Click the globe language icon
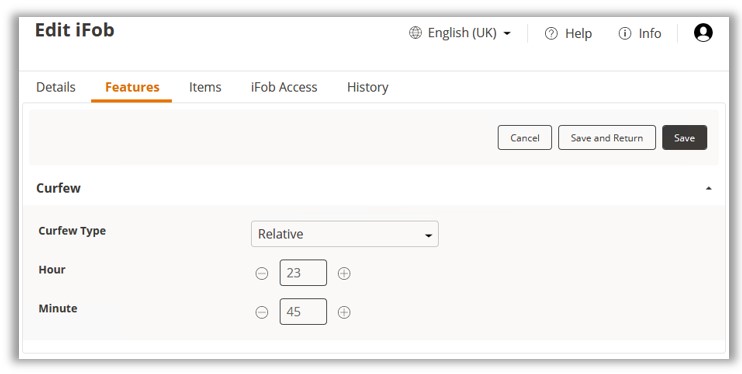 (415, 33)
